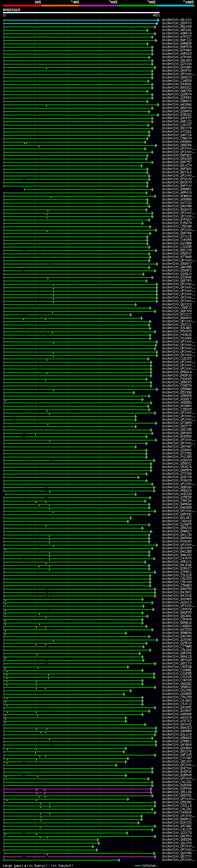Select the label UniRef100_Q2V3X4
The width and height of the screenshot is (197, 868).
[x=177, y=64]
